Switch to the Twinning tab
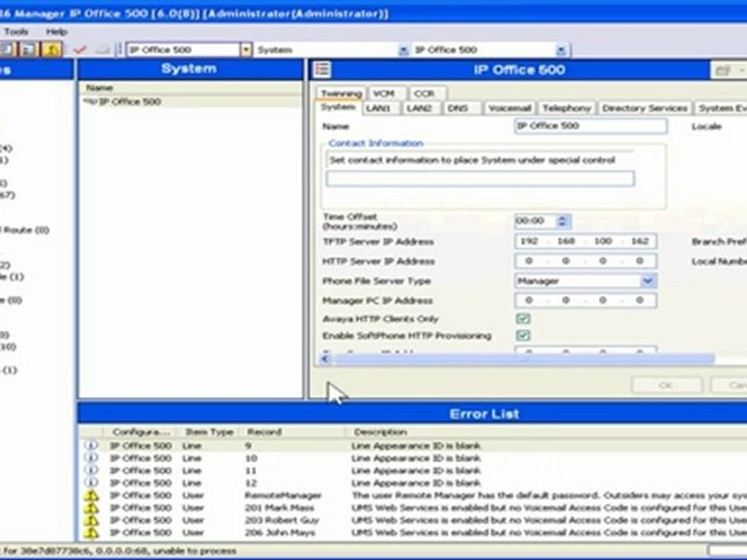747x560 pixels. 341,93
